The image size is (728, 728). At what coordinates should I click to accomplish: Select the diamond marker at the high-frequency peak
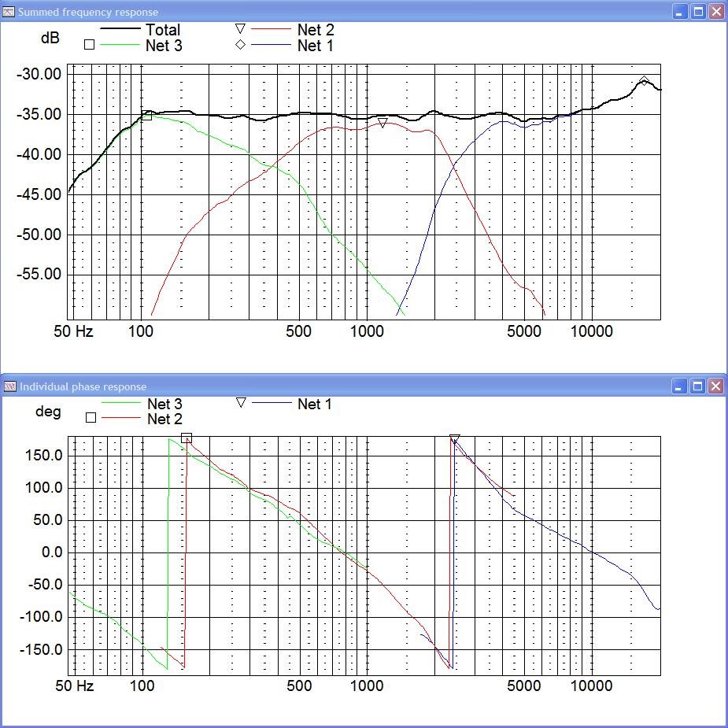point(645,80)
